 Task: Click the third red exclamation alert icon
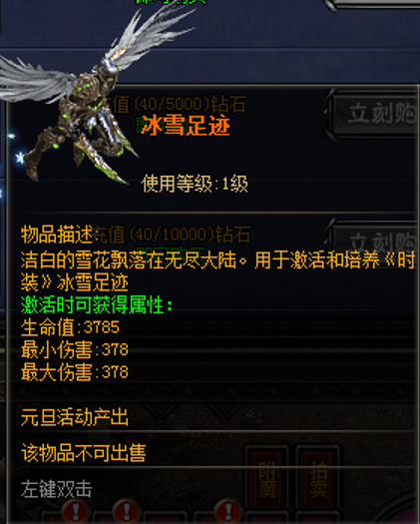[x=228, y=511]
